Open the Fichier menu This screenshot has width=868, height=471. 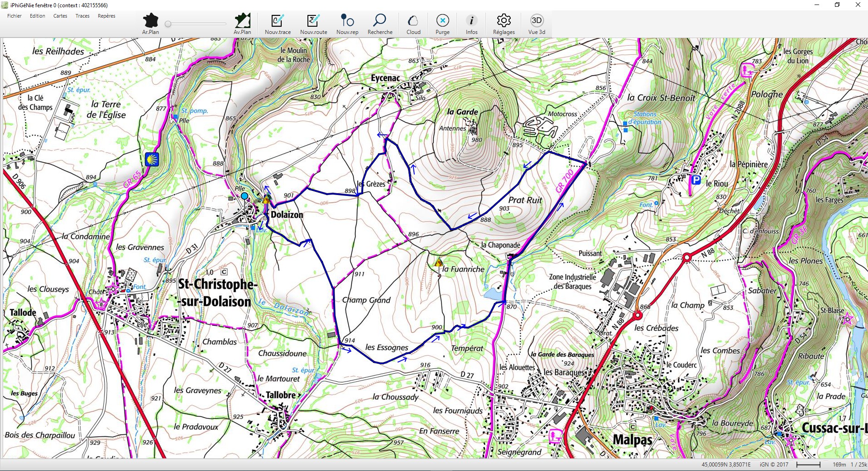[14, 16]
